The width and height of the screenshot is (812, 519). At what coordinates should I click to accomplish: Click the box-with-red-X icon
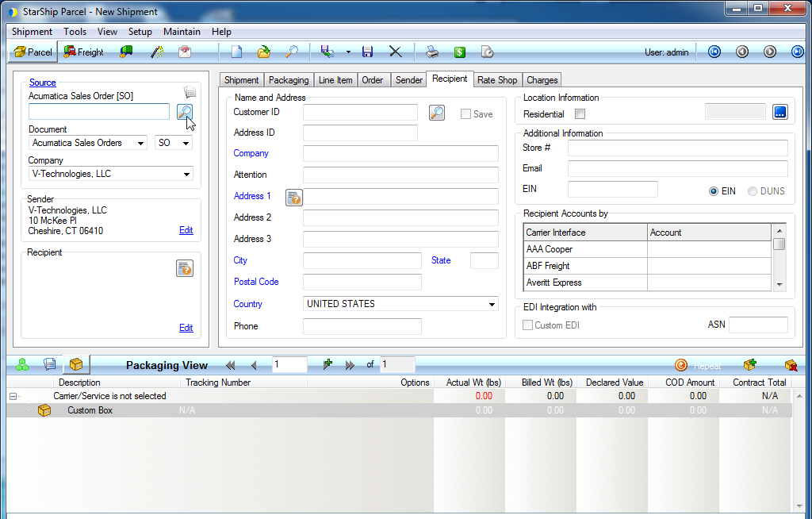click(791, 365)
